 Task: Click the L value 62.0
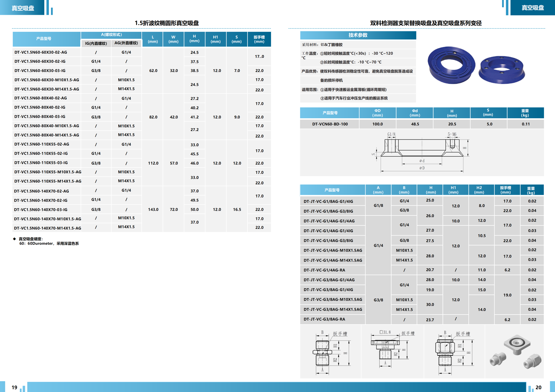(x=153, y=71)
